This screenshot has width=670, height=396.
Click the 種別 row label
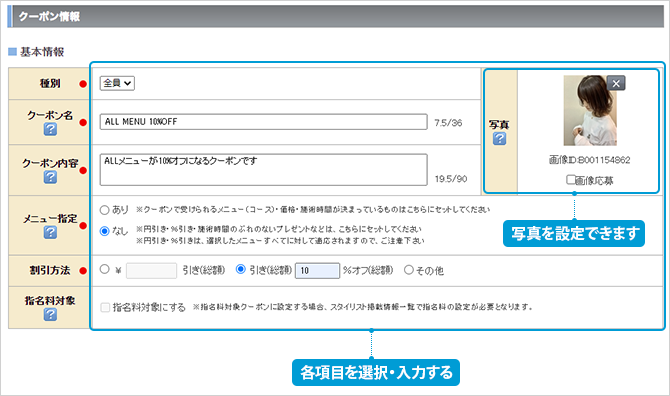click(x=50, y=83)
